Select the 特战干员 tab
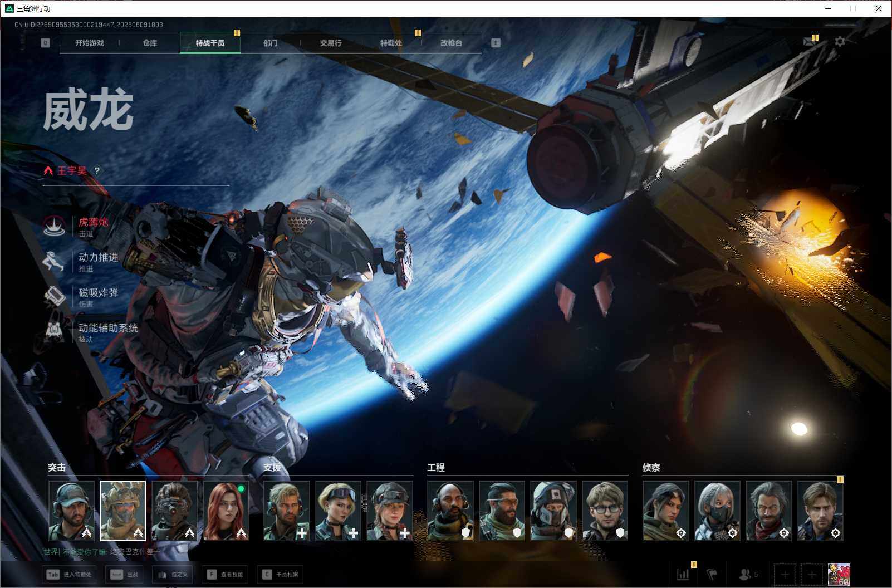The width and height of the screenshot is (892, 588). [210, 43]
